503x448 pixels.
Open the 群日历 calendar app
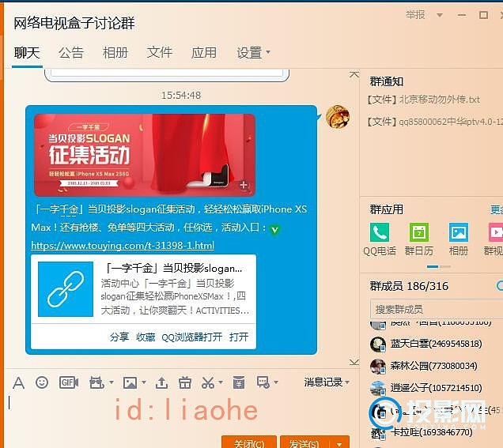pos(419,232)
